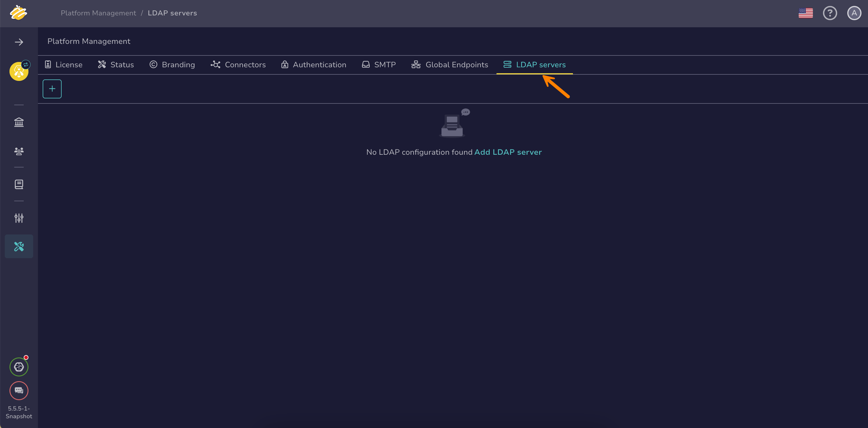Image resolution: width=868 pixels, height=428 pixels.
Task: Open the sliders settings sidebar icon
Action: pyautogui.click(x=19, y=218)
